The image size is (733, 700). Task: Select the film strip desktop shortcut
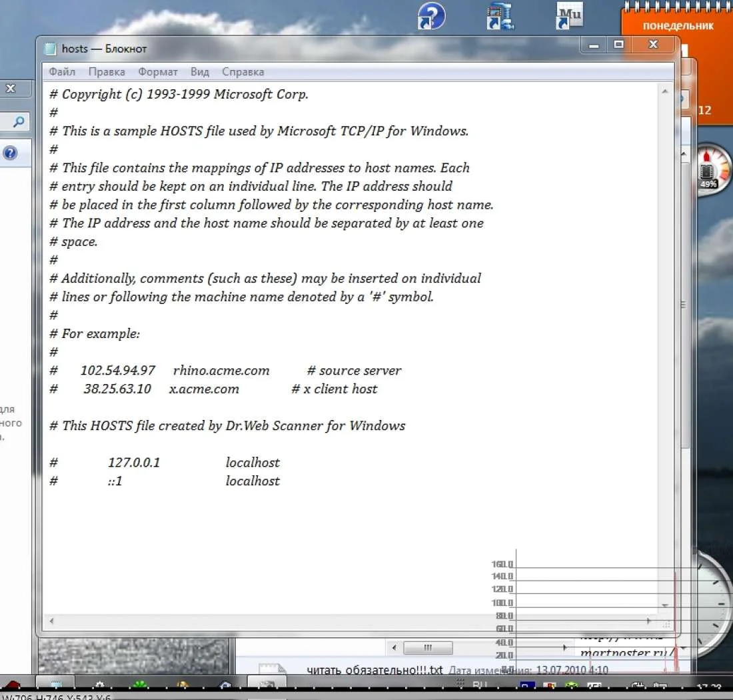pos(500,16)
